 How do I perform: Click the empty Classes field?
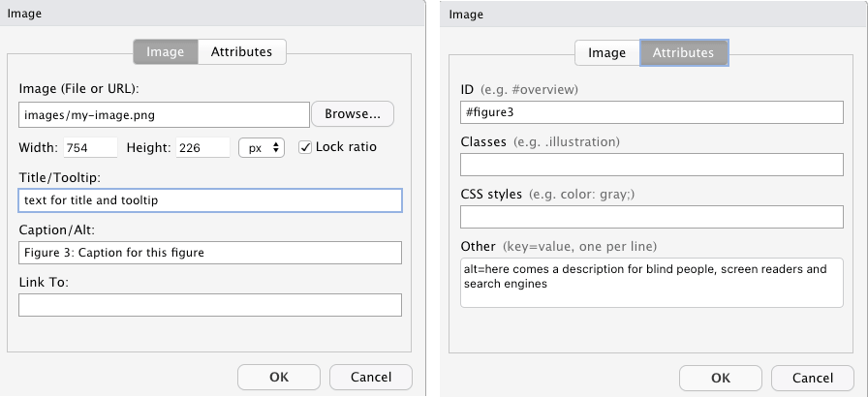click(x=652, y=165)
